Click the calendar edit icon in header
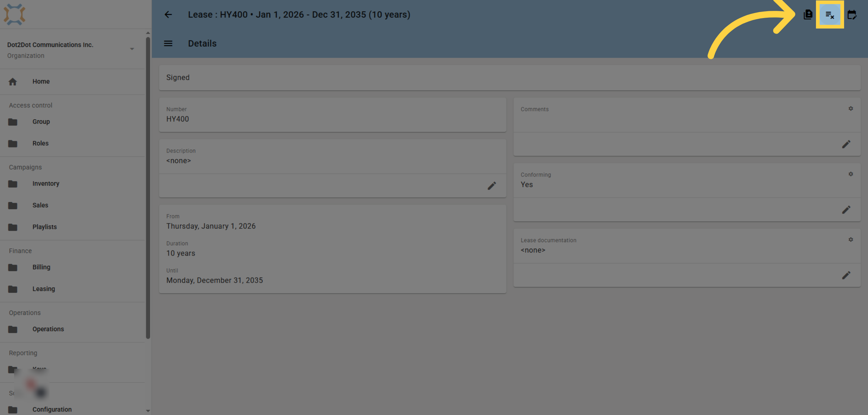The width and height of the screenshot is (868, 415). (852, 14)
